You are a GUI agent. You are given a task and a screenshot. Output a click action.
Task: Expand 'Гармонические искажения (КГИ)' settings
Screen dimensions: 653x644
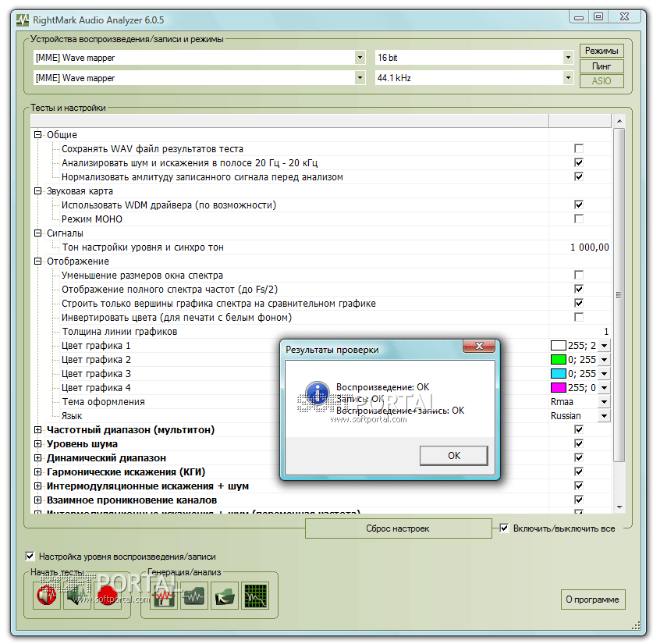(38, 471)
